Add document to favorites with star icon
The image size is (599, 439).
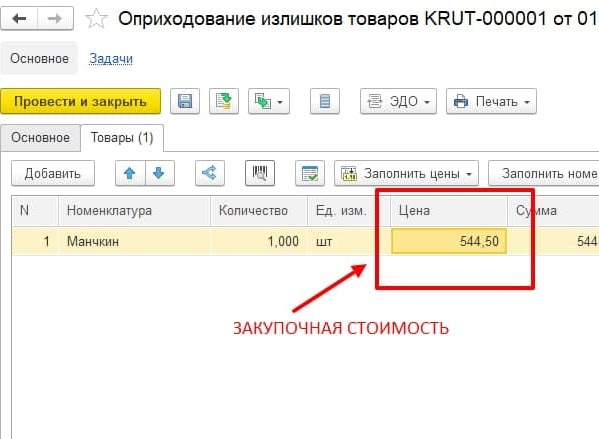coord(96,18)
